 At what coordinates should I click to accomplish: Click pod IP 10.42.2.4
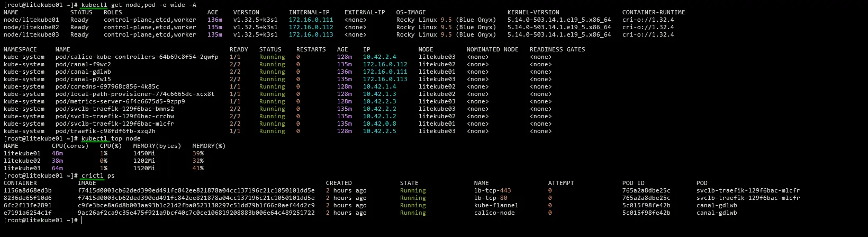379,57
